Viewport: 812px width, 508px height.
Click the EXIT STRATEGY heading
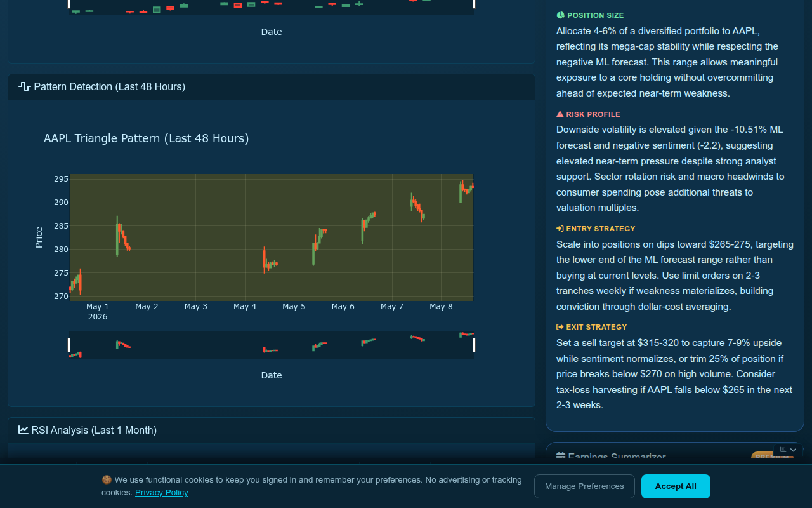click(x=596, y=327)
